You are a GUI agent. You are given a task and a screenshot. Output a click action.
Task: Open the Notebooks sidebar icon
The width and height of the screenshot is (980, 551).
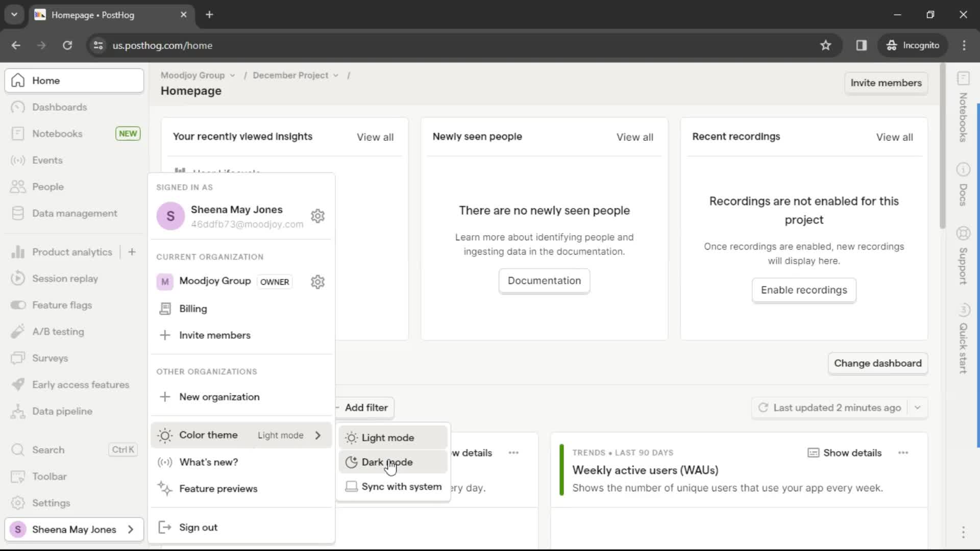(18, 134)
